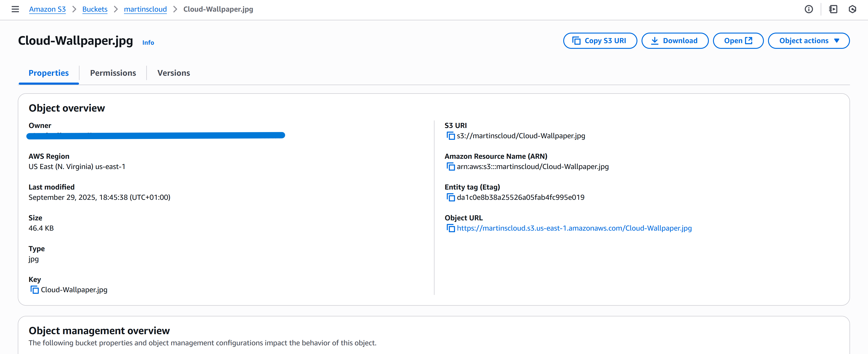Copy the Key value icon
Screen dimensions: 868x354
35,290
